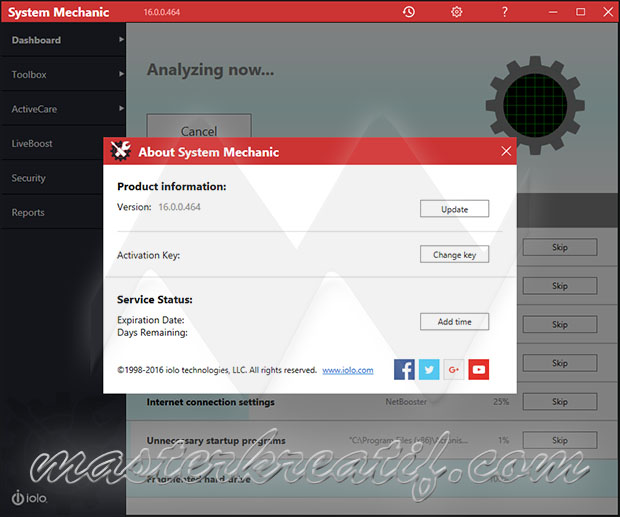Screen dimensions: 620x517
Task: Open the www.iolo.com link
Action: (348, 370)
